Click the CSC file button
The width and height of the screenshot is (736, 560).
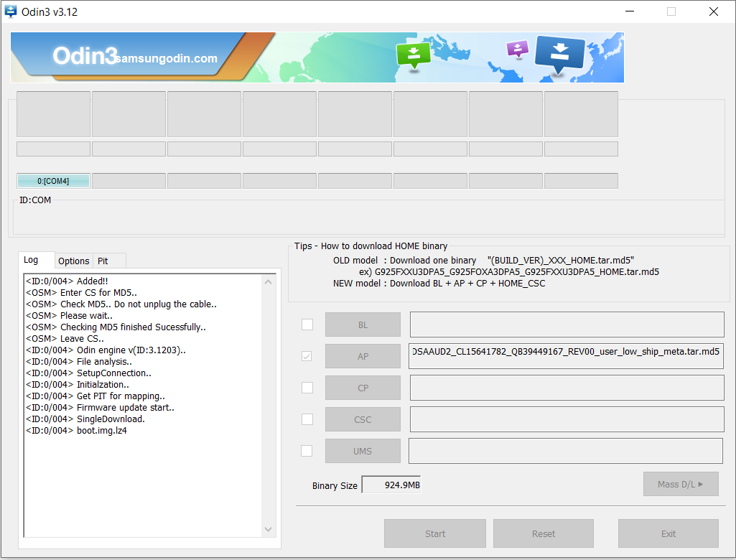click(x=363, y=420)
